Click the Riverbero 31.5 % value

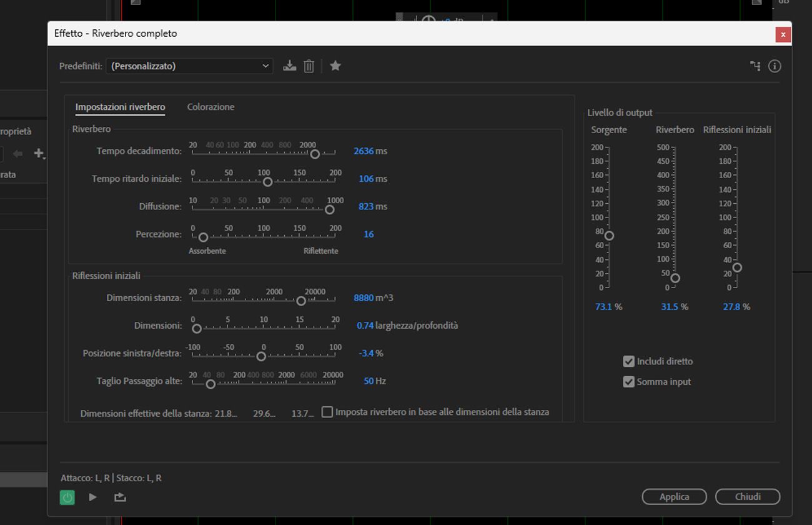pos(670,307)
